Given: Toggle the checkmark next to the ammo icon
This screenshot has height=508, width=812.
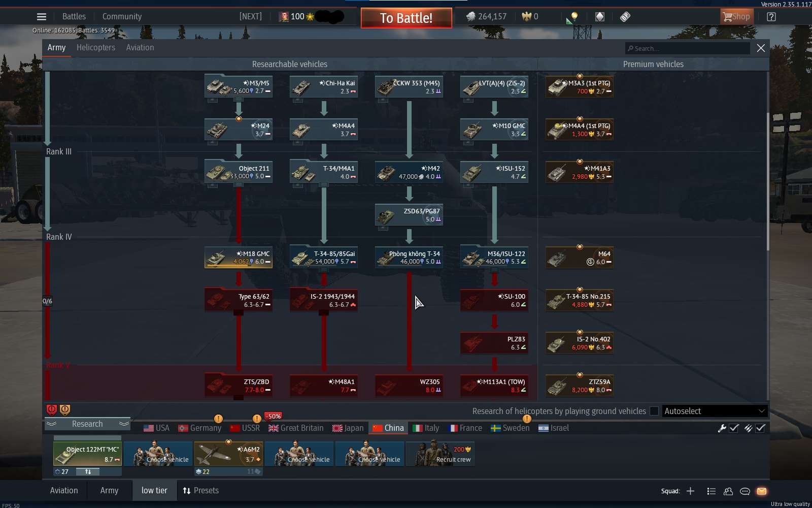Looking at the screenshot, I should point(760,428).
